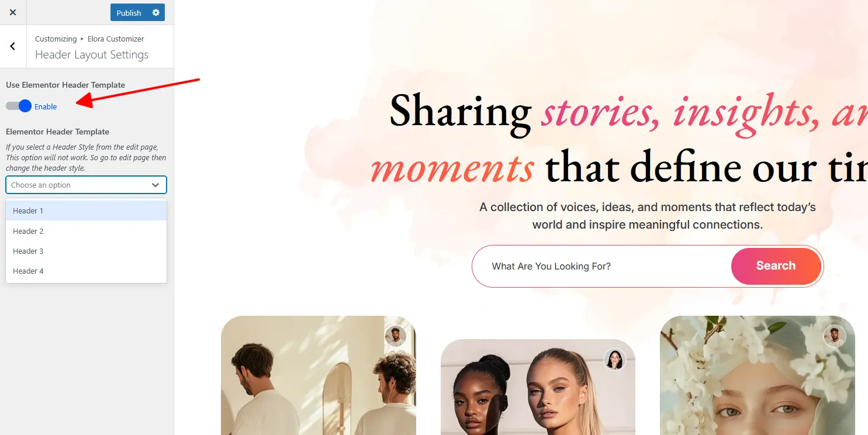868x435 pixels.
Task: Expand the Choose an option dropdown
Action: (x=86, y=185)
